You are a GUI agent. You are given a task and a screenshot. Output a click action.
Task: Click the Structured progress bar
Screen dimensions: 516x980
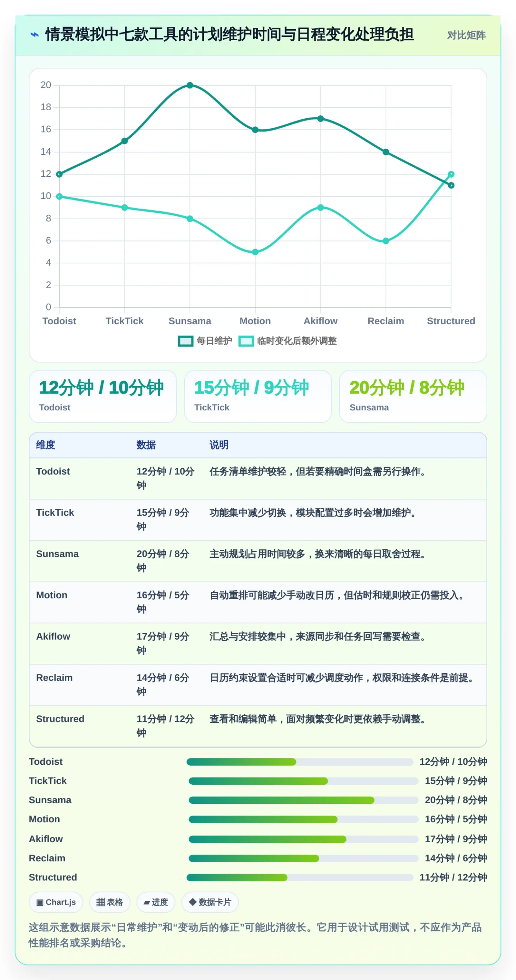[300, 877]
